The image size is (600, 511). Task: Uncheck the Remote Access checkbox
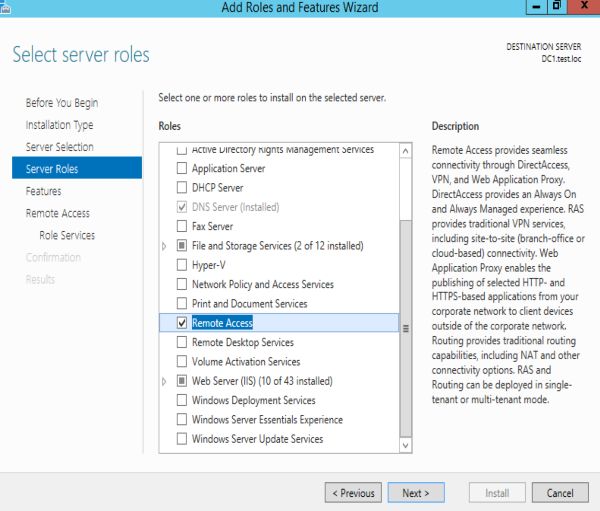[x=182, y=323]
